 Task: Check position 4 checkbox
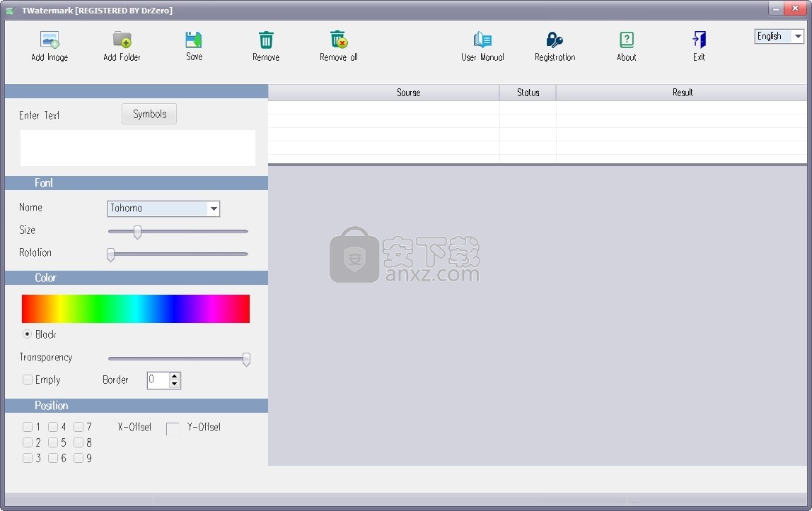[53, 427]
